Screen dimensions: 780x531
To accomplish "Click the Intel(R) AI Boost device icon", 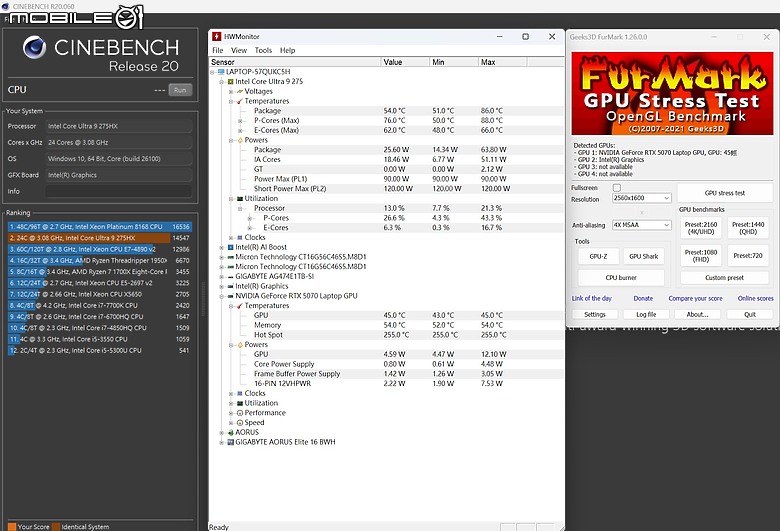I will tap(231, 247).
